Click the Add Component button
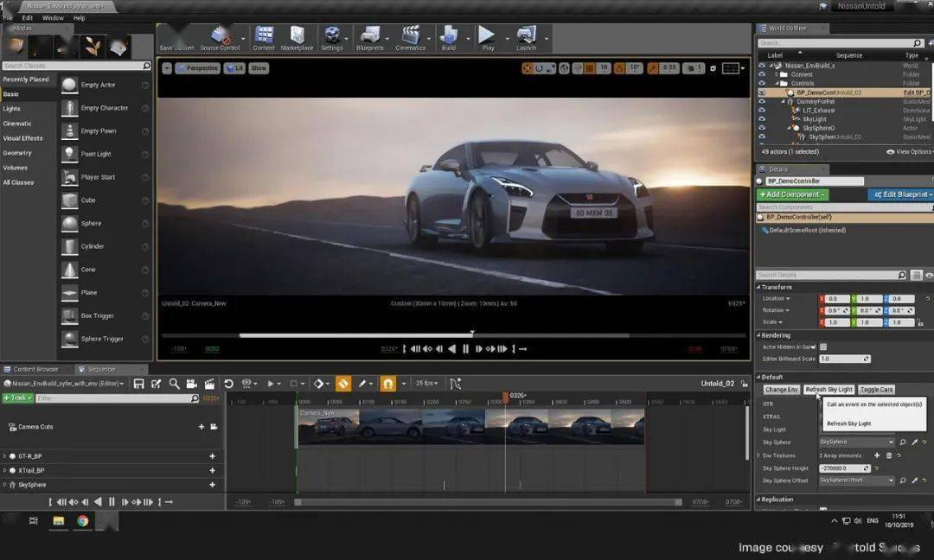The image size is (934, 560). pyautogui.click(x=792, y=194)
